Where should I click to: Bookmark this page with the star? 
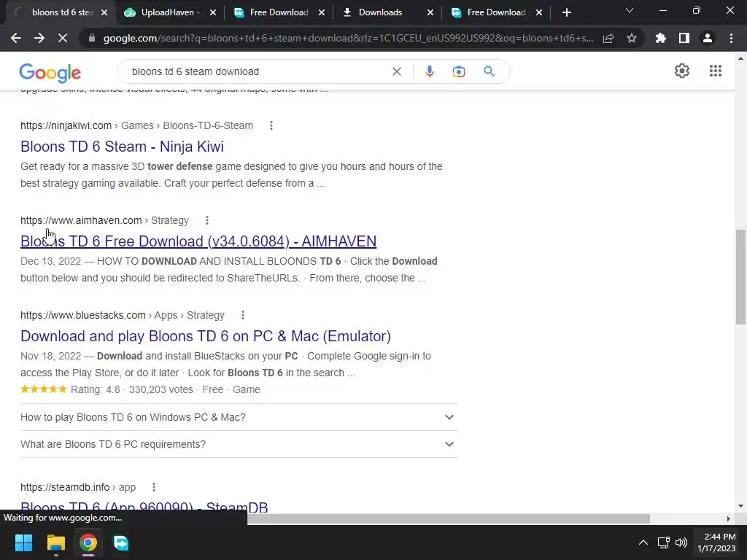632,38
